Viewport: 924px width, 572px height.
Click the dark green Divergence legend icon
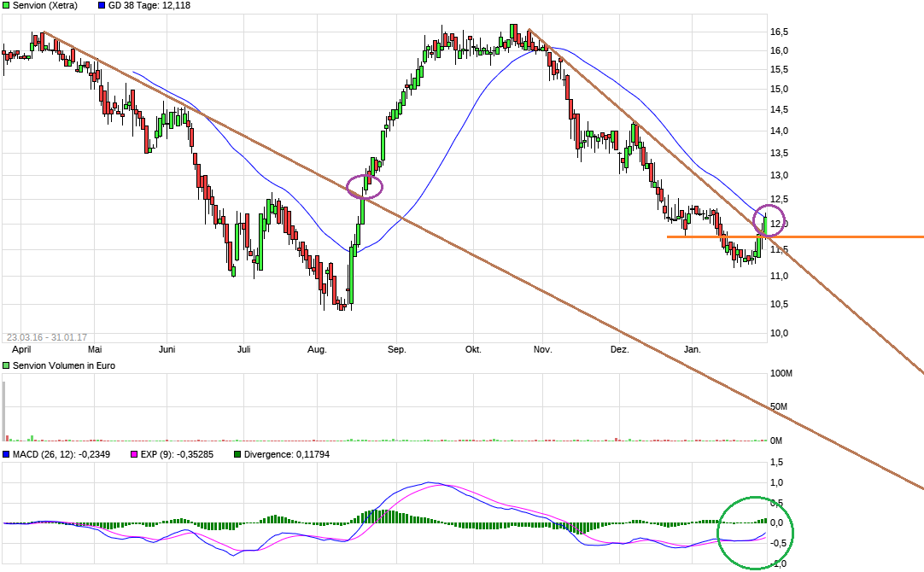tap(237, 455)
